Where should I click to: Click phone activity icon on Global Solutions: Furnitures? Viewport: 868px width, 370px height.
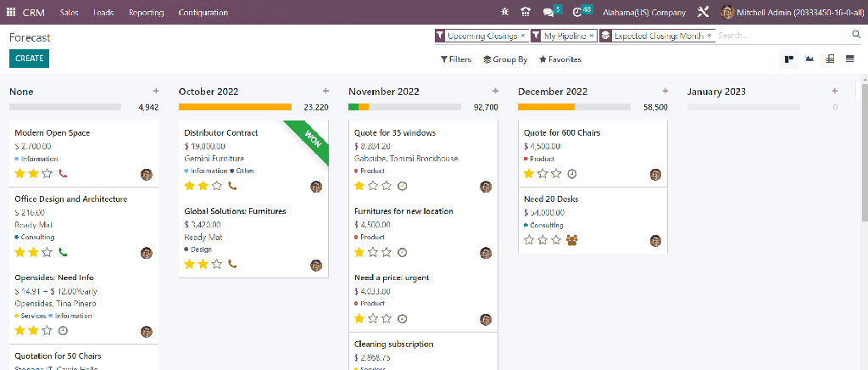pyautogui.click(x=232, y=264)
